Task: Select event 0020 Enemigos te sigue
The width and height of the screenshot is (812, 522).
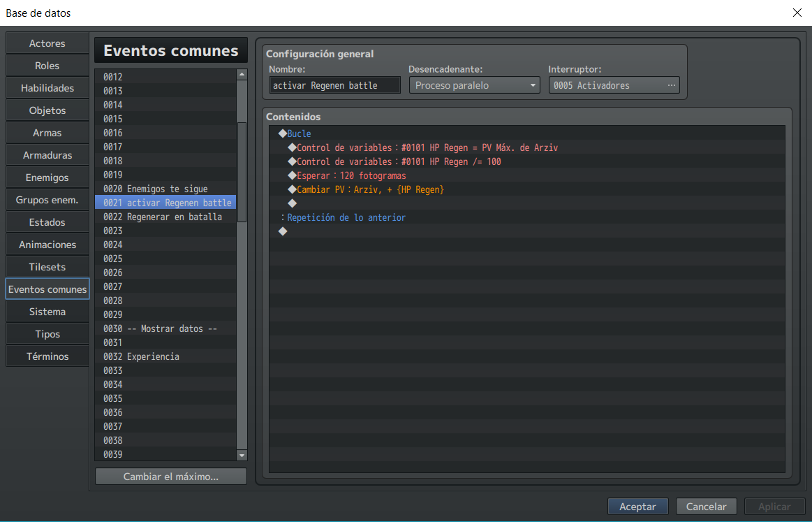Action: point(165,189)
